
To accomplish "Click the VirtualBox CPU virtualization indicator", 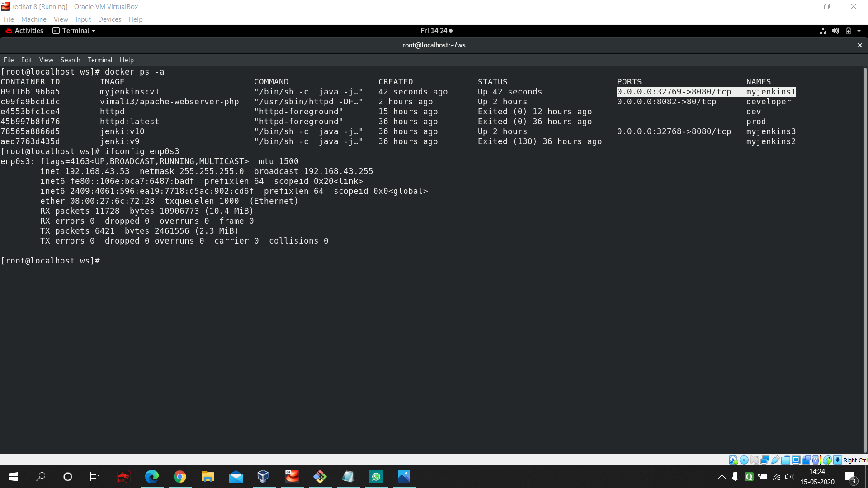I will coord(816,460).
